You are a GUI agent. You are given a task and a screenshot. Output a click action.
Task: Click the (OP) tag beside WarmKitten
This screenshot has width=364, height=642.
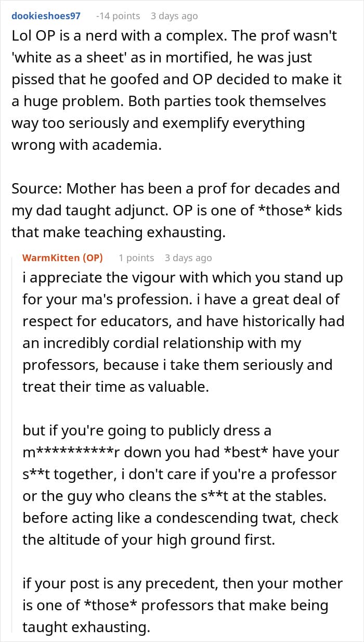click(93, 258)
